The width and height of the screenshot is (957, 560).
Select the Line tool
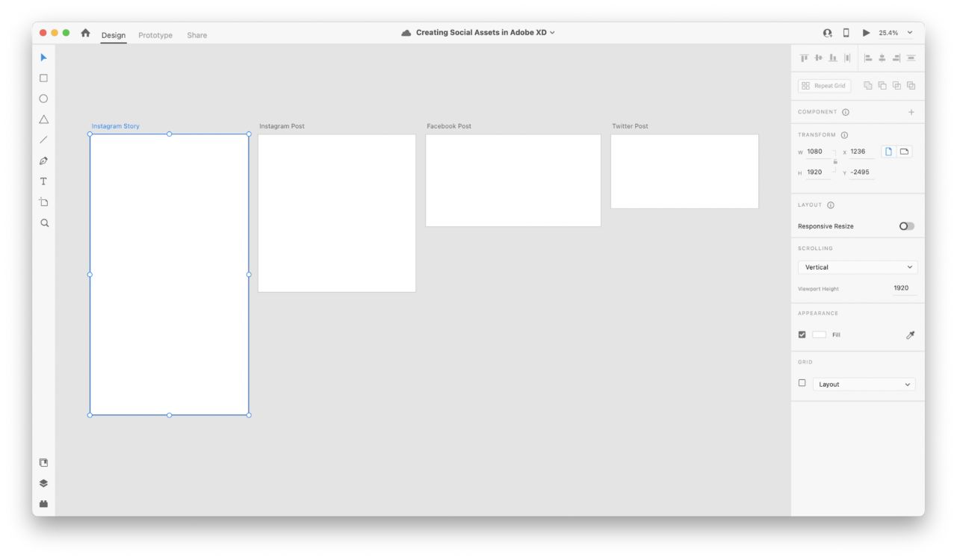(43, 140)
